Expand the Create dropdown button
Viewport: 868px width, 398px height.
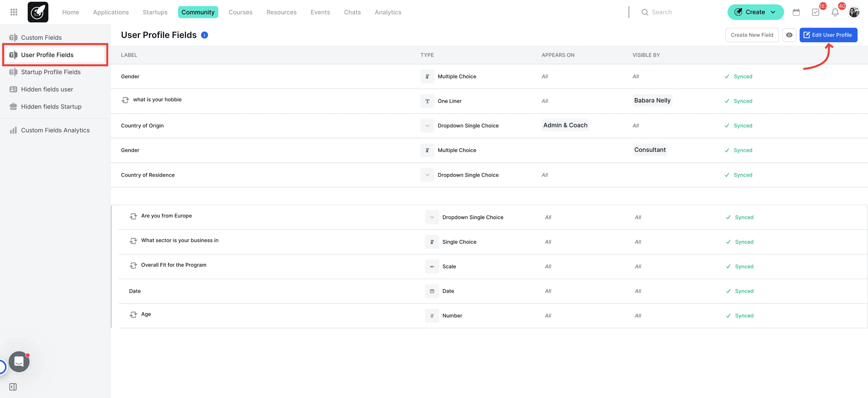755,12
